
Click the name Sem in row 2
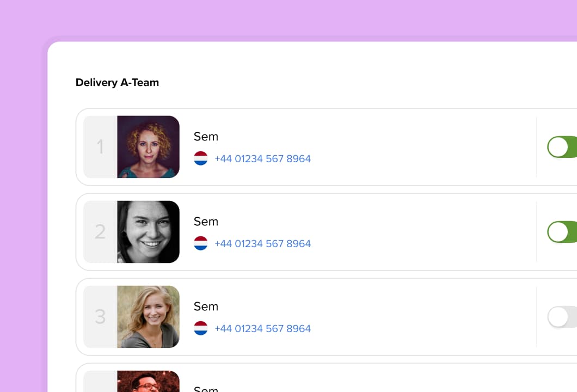[206, 222]
